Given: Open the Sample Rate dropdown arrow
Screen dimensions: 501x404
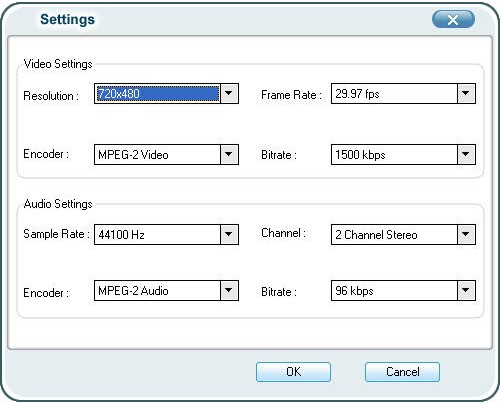Looking at the screenshot, I should click(x=229, y=234).
